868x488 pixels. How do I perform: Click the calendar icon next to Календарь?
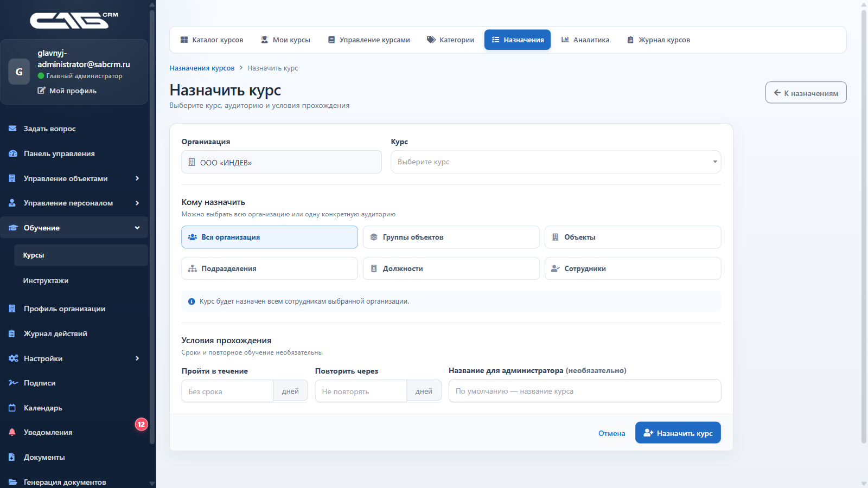[x=12, y=408]
